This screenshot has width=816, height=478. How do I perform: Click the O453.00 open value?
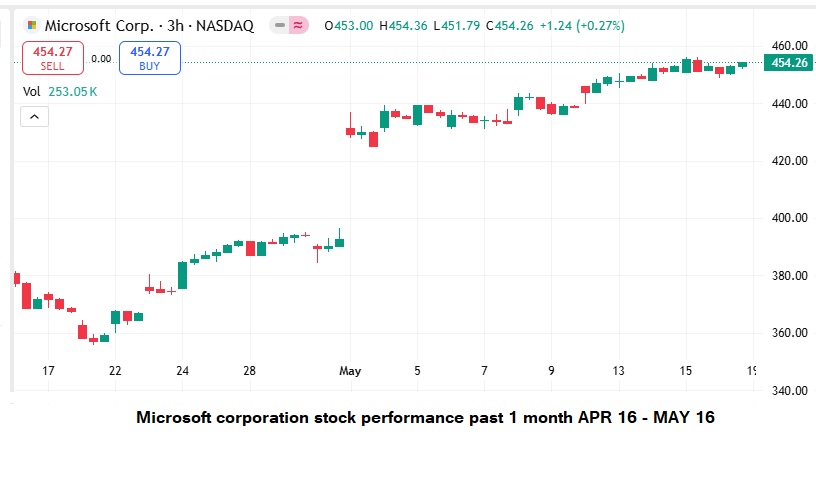click(349, 25)
